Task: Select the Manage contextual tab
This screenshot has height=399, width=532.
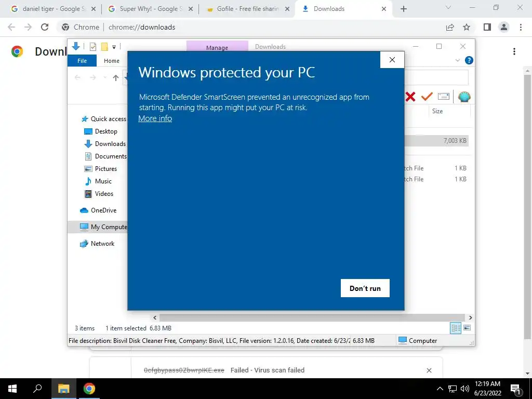Action: [x=217, y=47]
